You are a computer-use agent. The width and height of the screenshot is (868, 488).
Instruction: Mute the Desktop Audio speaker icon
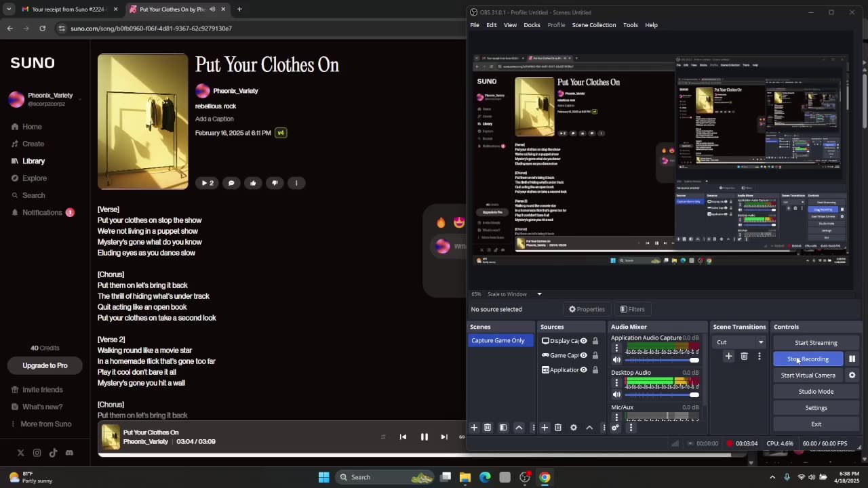tap(616, 394)
